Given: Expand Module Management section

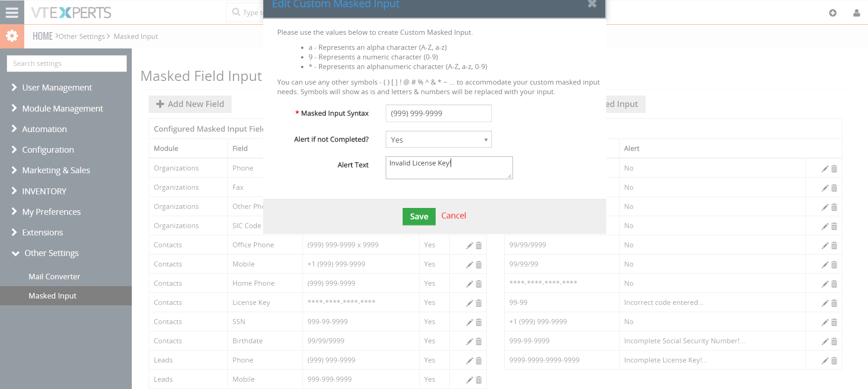Looking at the screenshot, I should coord(62,108).
